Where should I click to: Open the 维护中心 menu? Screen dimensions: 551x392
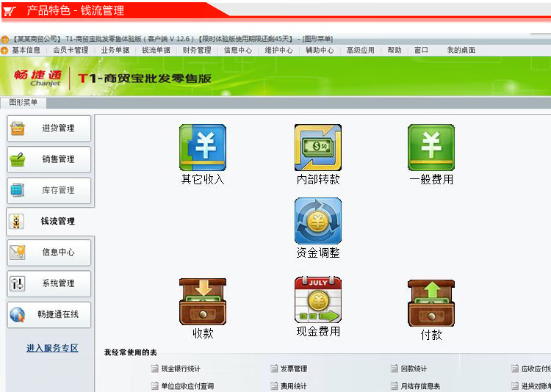[278, 50]
